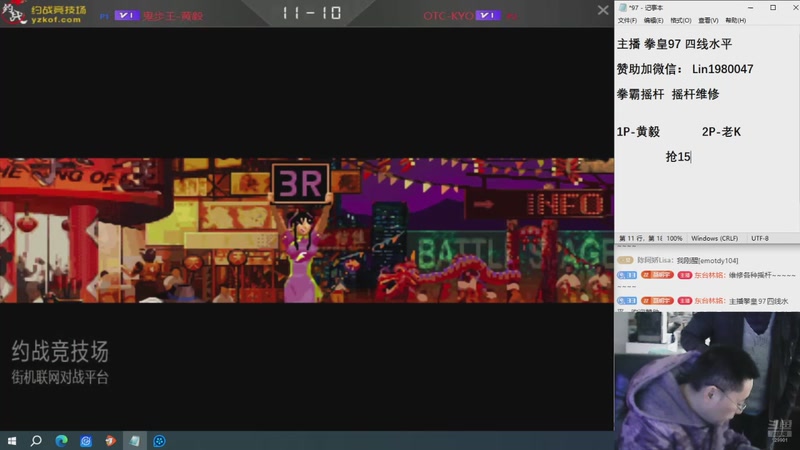Image resolution: width=800 pixels, height=450 pixels.
Task: Open the 格式(O) menu in Notepad
Action: point(681,20)
